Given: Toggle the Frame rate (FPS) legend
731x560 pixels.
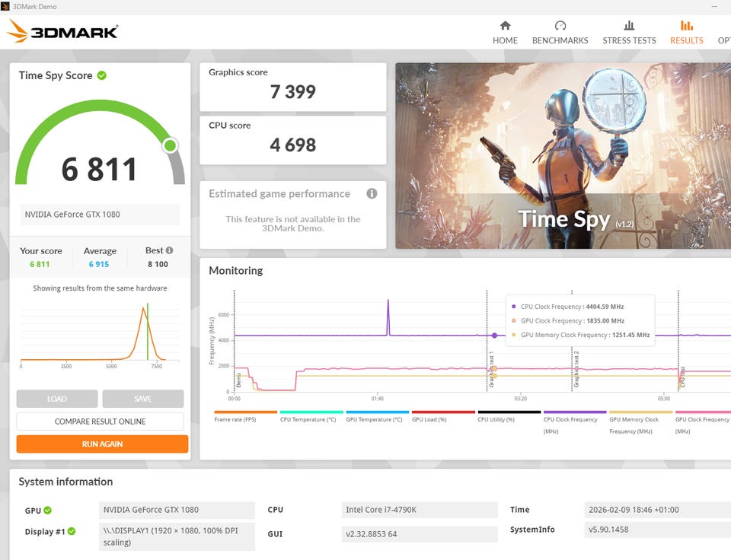Looking at the screenshot, I should [246, 416].
